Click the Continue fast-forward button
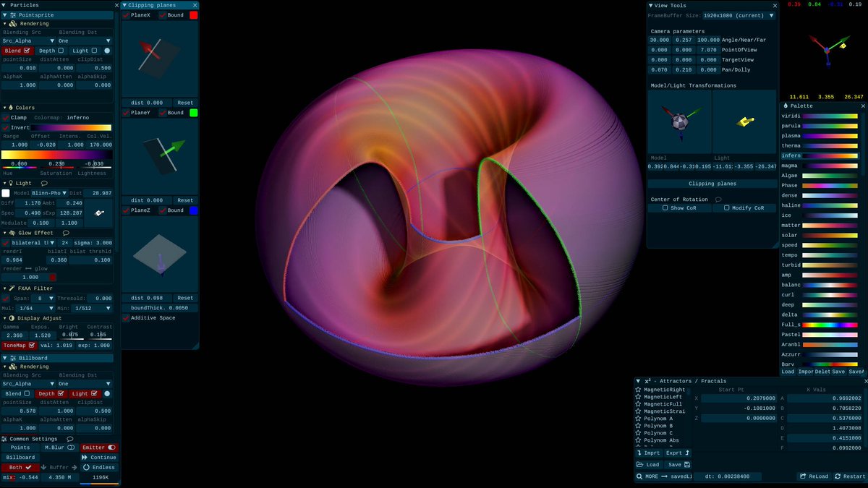868x488 pixels. pos(98,458)
